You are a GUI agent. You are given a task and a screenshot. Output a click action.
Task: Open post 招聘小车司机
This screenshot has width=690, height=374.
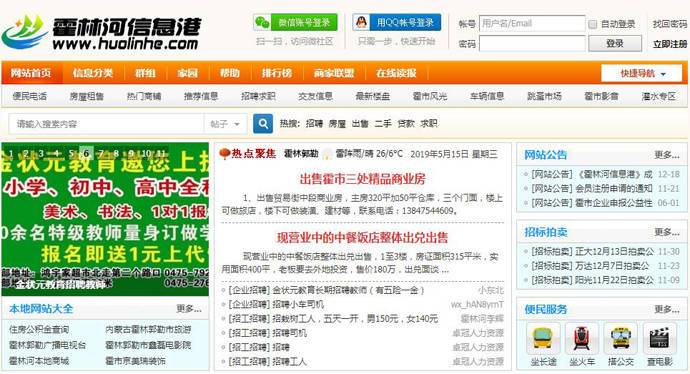(x=298, y=304)
